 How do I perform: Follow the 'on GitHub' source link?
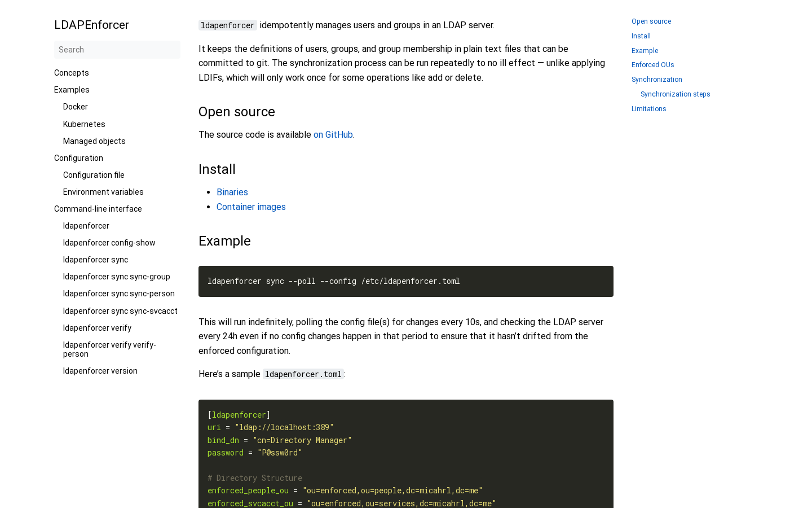pos(333,134)
